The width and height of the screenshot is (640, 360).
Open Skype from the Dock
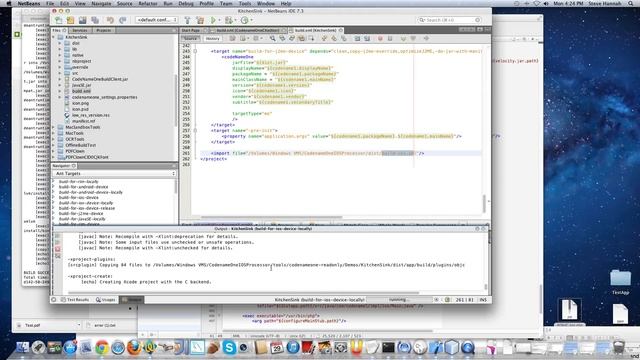click(x=229, y=347)
